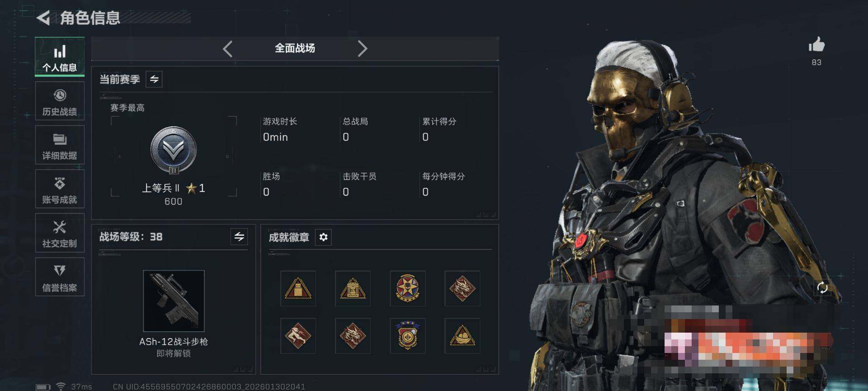Viewport: 868px width, 391px height.
Task: Click the 上等兵 II rank emblem
Action: [x=174, y=150]
